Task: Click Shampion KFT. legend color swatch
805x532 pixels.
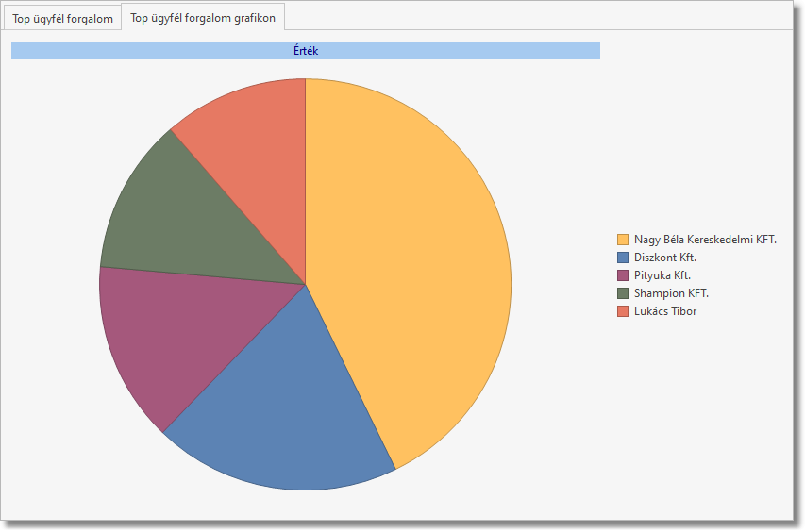Action: tap(623, 293)
